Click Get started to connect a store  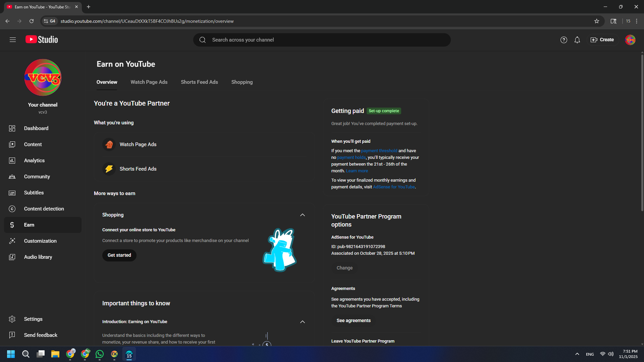pos(119,255)
